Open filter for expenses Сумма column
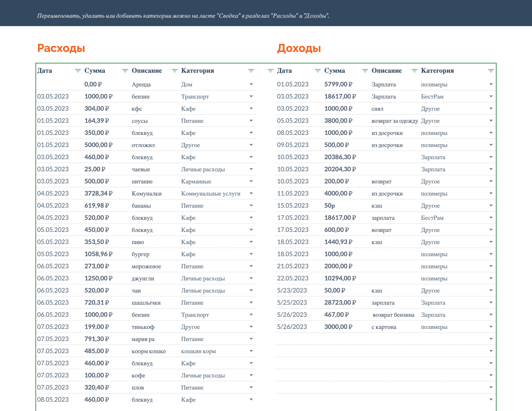 click(x=125, y=71)
